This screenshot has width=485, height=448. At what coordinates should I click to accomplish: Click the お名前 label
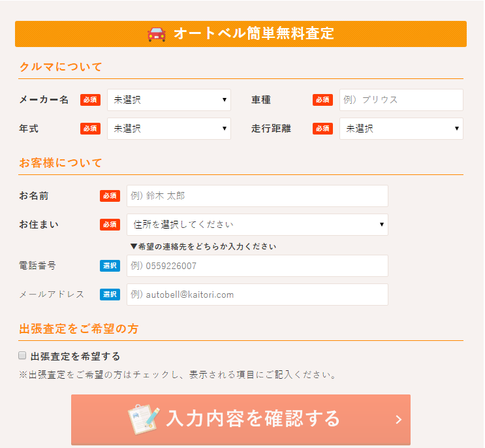tap(34, 196)
